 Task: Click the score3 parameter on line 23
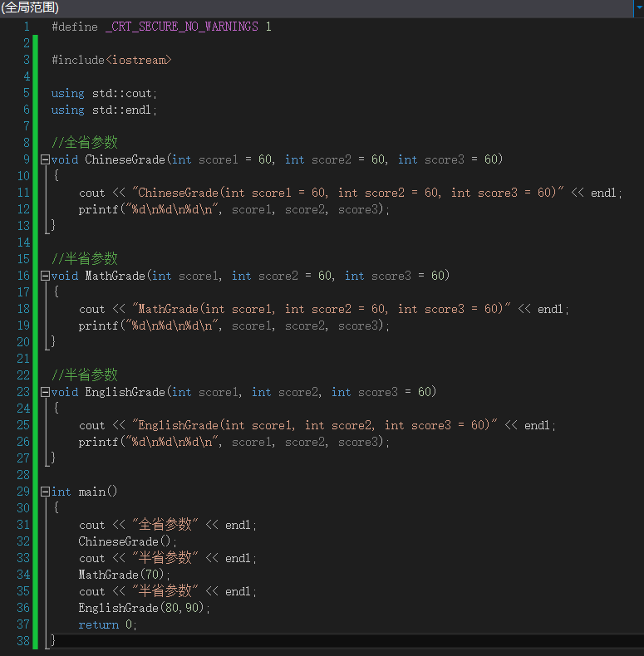point(378,393)
